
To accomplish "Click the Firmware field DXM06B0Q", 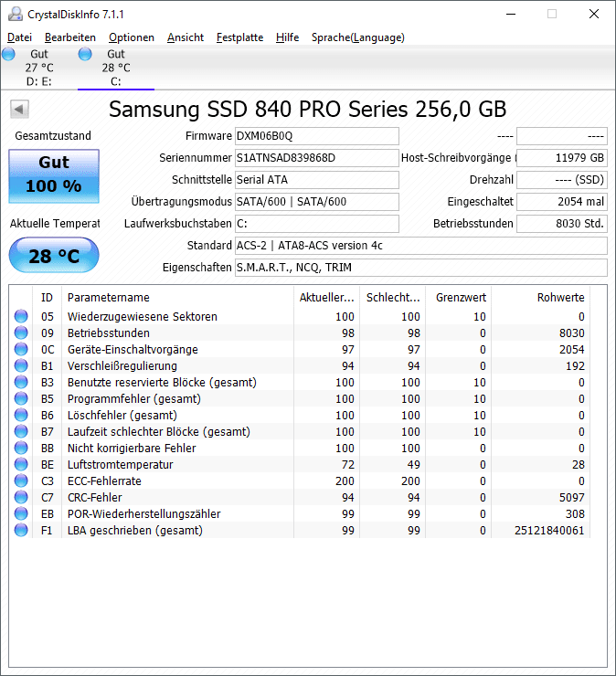I will coord(317,136).
